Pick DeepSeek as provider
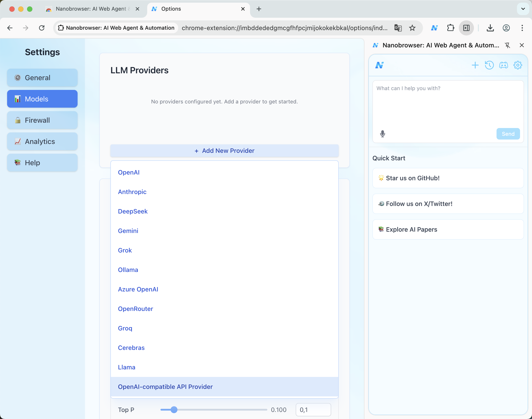Image resolution: width=532 pixels, height=419 pixels. click(224, 211)
